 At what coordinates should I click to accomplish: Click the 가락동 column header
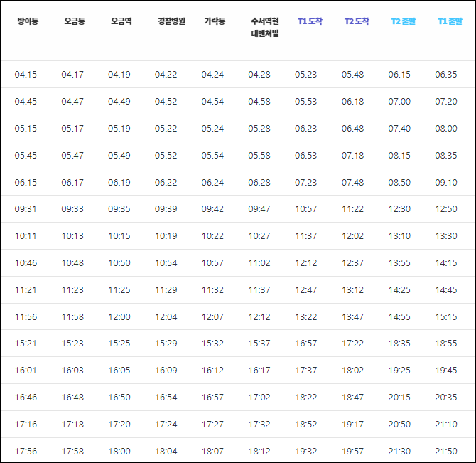pos(215,21)
